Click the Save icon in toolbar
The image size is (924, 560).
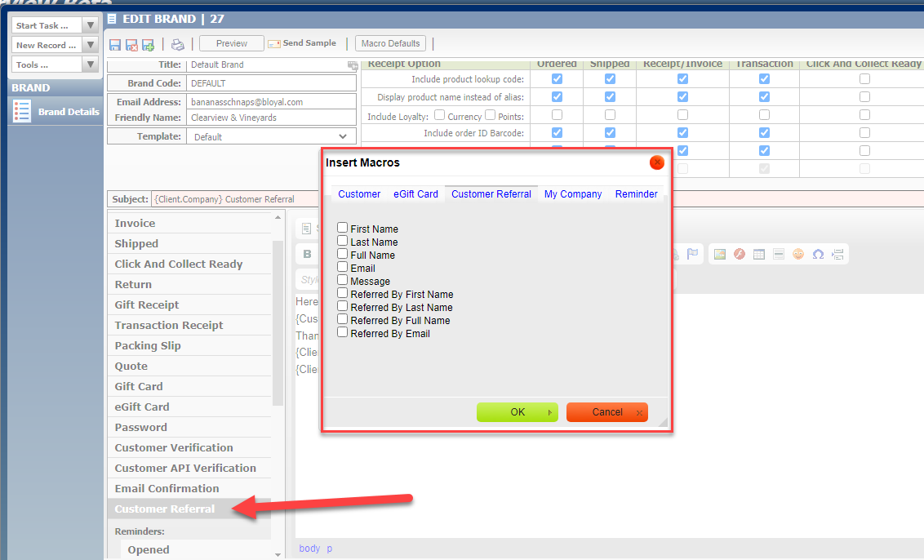point(115,44)
